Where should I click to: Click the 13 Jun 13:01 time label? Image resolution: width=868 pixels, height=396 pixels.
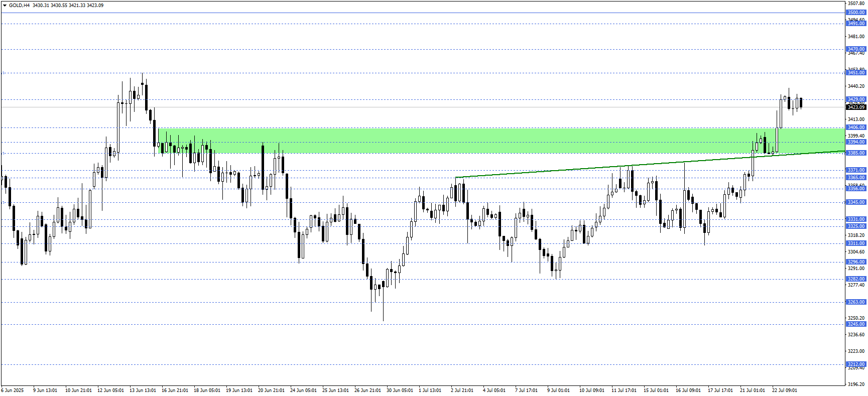point(143,390)
